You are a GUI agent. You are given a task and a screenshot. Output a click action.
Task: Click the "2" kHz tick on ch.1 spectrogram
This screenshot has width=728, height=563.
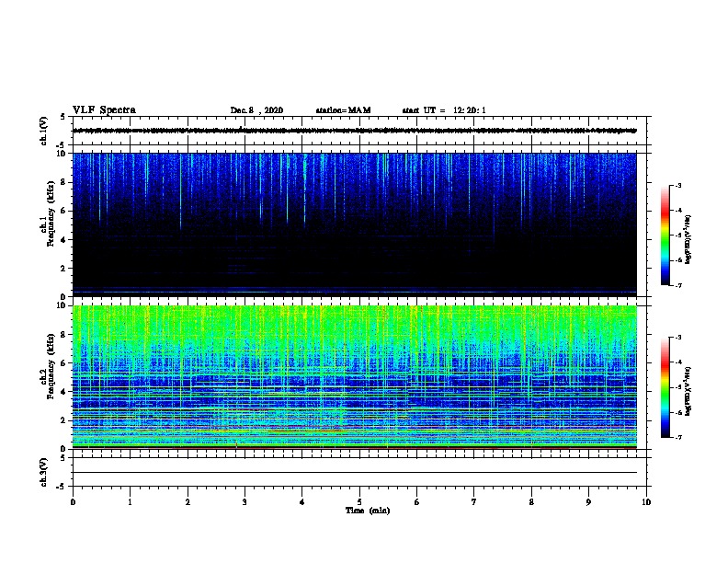tap(63, 268)
